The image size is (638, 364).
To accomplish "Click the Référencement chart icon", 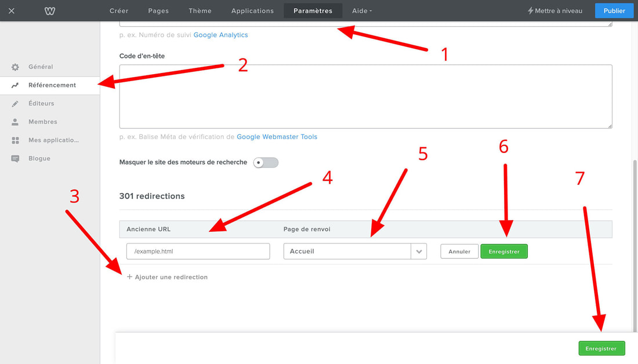I will click(16, 85).
